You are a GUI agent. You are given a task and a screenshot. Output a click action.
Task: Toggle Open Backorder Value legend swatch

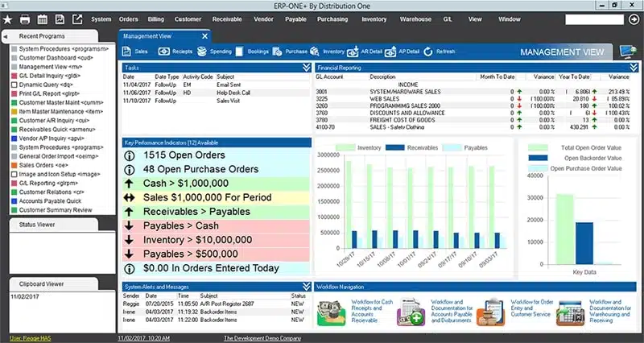click(538, 158)
